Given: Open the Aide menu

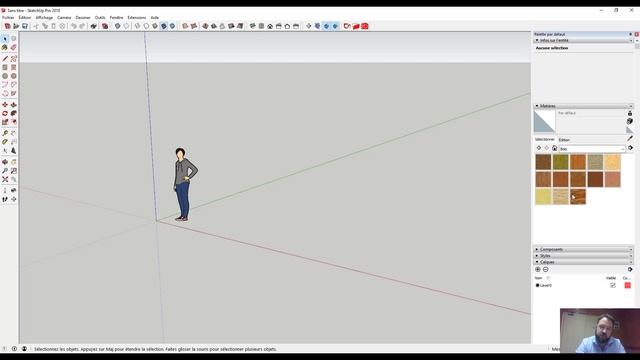Looking at the screenshot, I should [155, 18].
